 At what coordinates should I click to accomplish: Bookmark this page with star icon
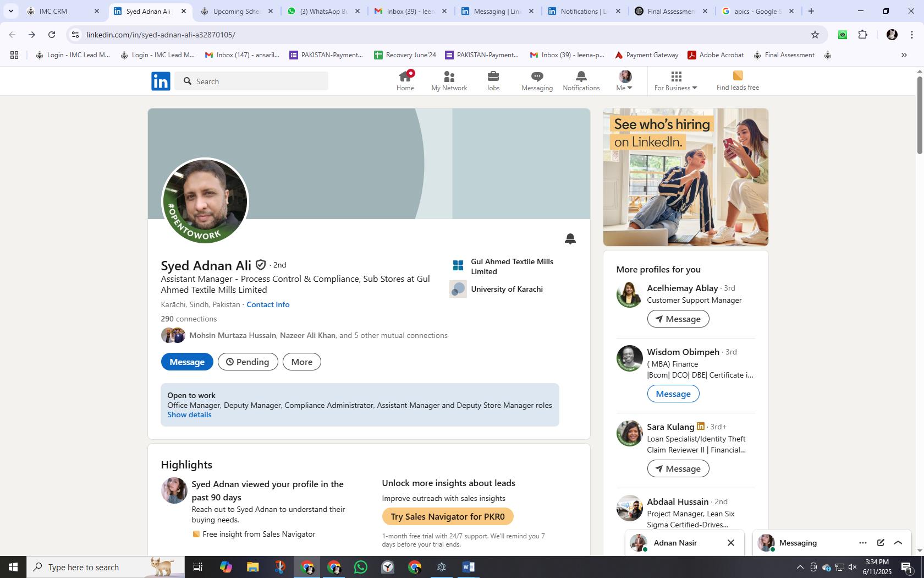coord(815,35)
